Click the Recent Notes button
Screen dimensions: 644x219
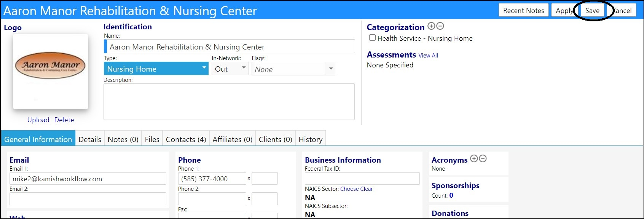pyautogui.click(x=524, y=10)
